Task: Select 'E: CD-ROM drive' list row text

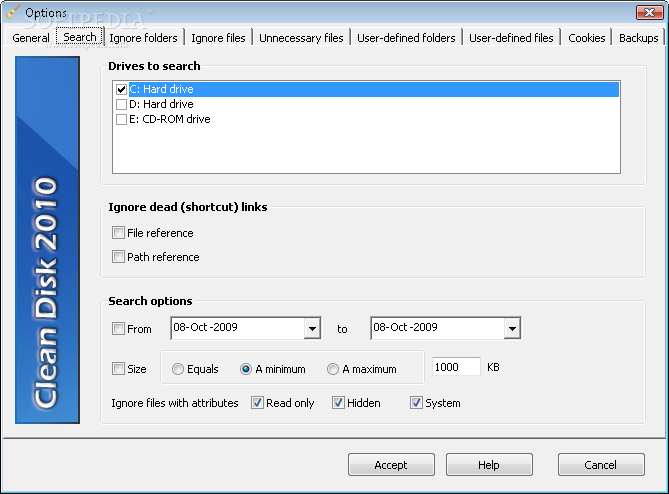Action: (x=170, y=119)
